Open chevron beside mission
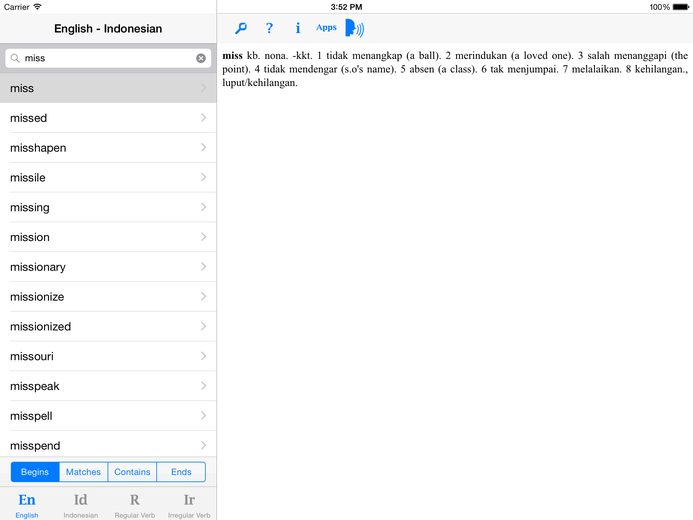The height and width of the screenshot is (520, 693). (x=203, y=237)
